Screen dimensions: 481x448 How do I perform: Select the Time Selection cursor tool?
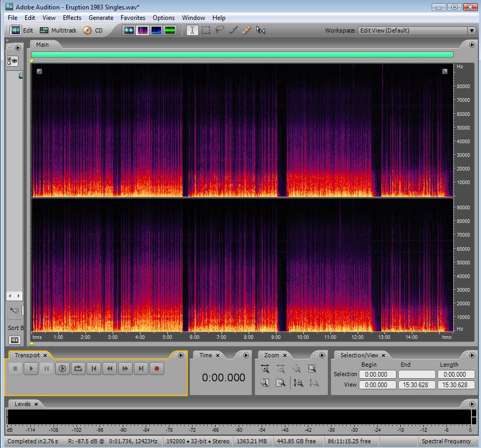point(192,30)
